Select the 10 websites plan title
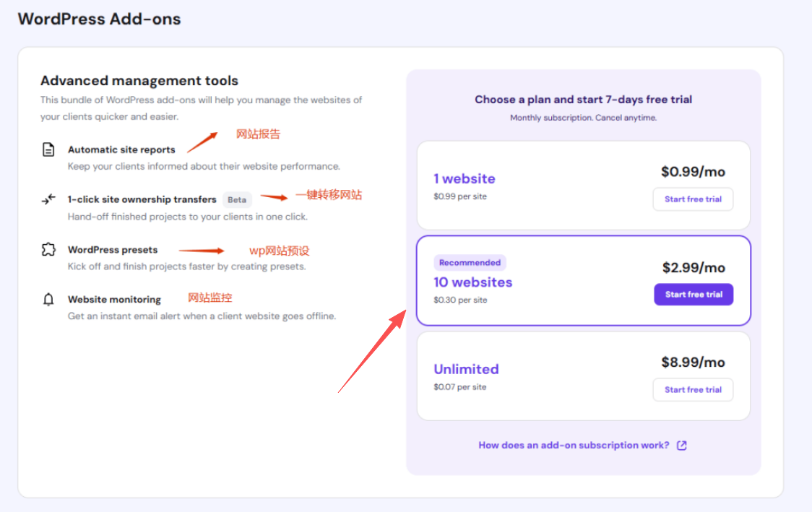Image resolution: width=812 pixels, height=512 pixels. coord(472,282)
